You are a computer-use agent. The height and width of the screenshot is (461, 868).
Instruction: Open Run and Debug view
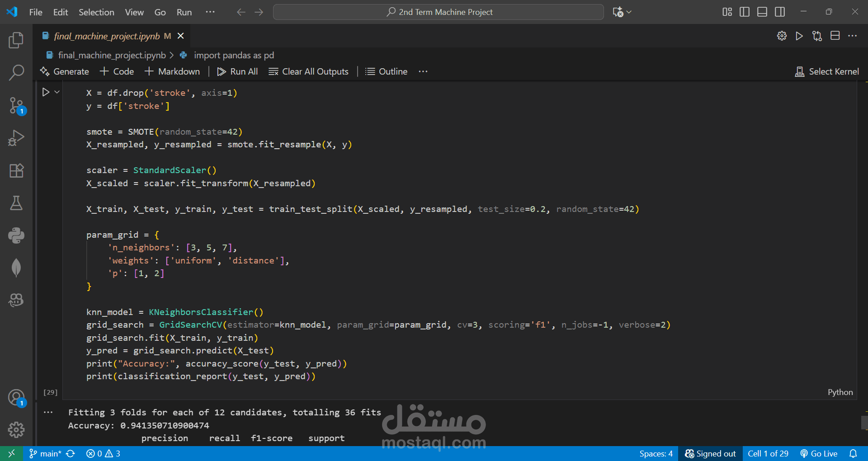pyautogui.click(x=16, y=138)
